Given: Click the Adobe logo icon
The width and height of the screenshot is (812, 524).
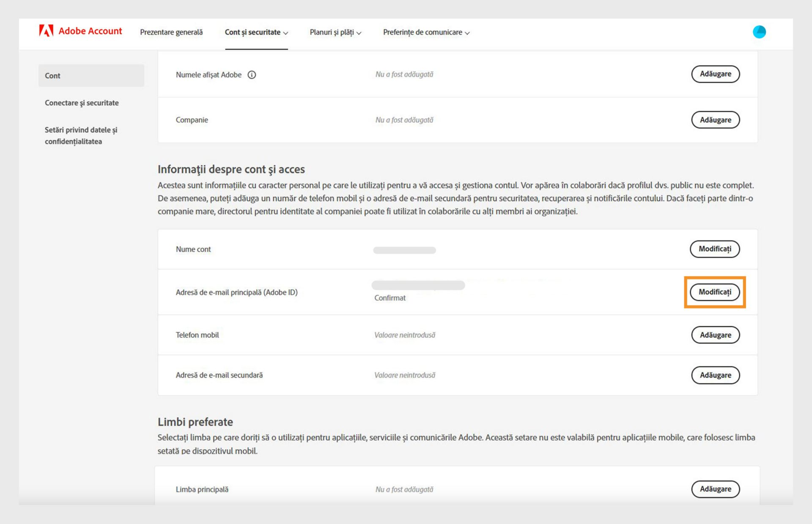Looking at the screenshot, I should point(46,31).
